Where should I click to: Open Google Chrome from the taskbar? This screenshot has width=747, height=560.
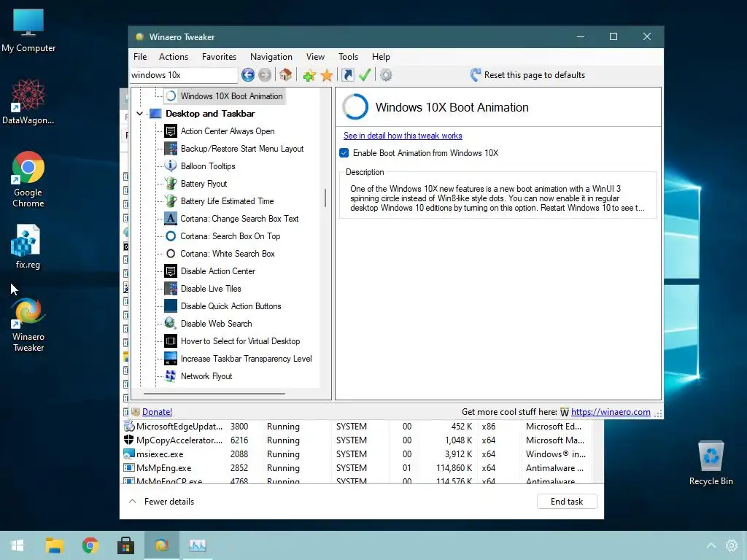click(x=90, y=545)
